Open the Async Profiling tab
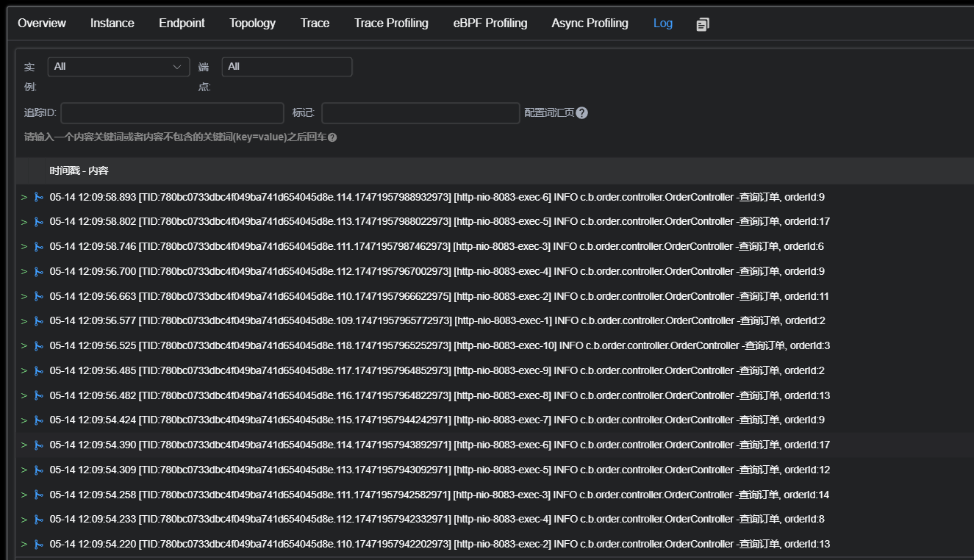Image resolution: width=974 pixels, height=560 pixels. click(590, 24)
